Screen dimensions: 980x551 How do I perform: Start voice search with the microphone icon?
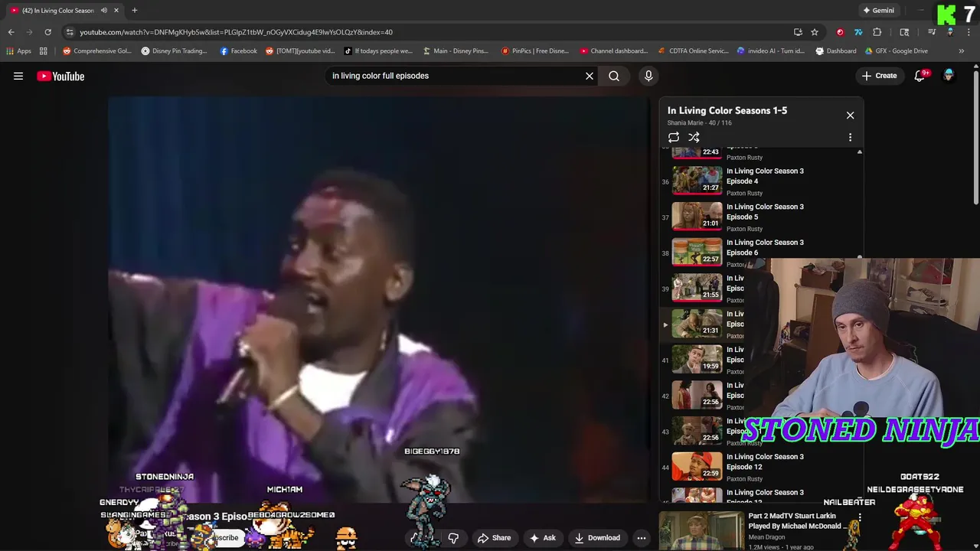tap(648, 76)
